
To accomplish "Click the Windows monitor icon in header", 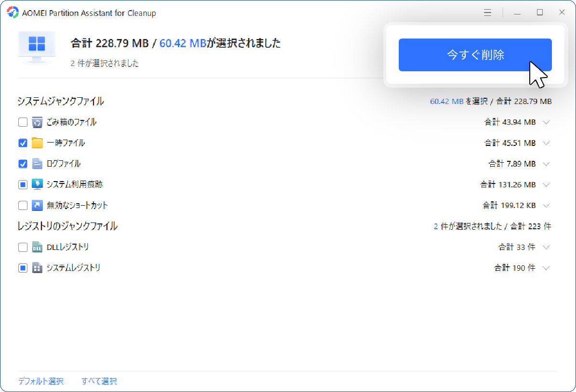I will [37, 47].
